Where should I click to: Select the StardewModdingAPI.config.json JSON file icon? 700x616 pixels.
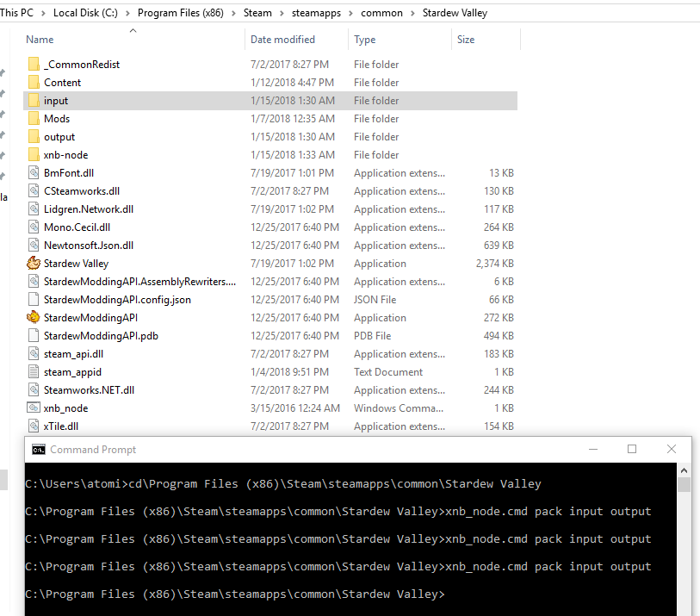[33, 299]
